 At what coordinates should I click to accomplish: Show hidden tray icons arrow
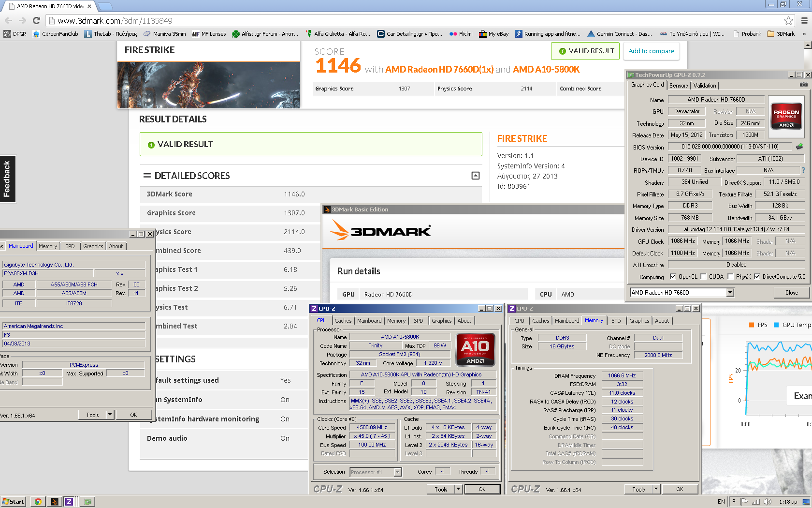click(734, 501)
